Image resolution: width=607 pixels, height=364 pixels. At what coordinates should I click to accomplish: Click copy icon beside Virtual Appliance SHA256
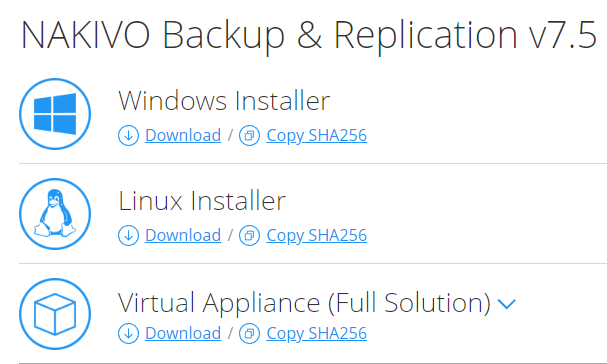click(249, 333)
